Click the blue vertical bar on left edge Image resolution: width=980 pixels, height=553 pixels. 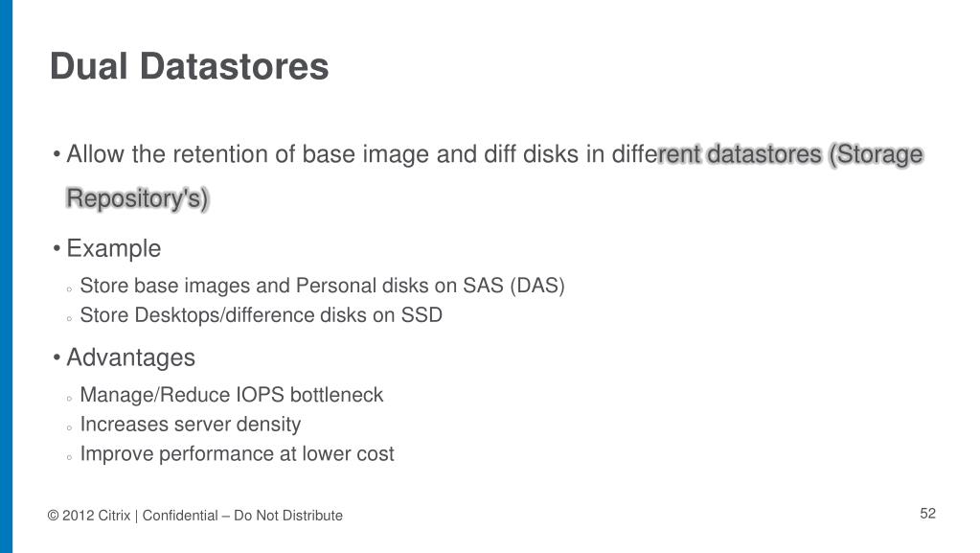click(7, 276)
